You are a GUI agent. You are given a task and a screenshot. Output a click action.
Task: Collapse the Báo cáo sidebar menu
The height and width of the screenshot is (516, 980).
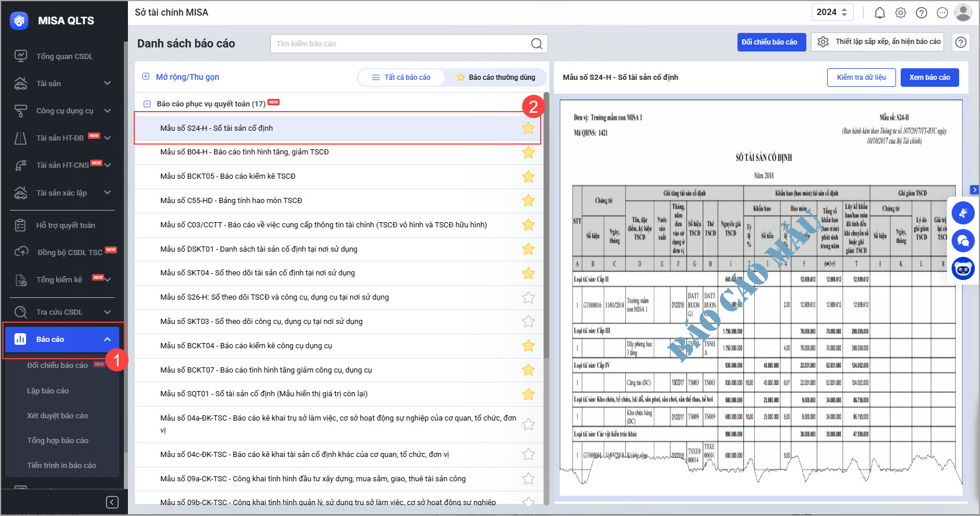(x=108, y=340)
